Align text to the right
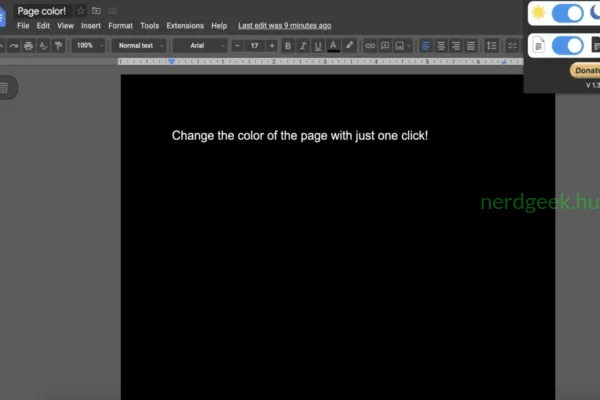Viewport: 600px width, 400px height. 455,46
